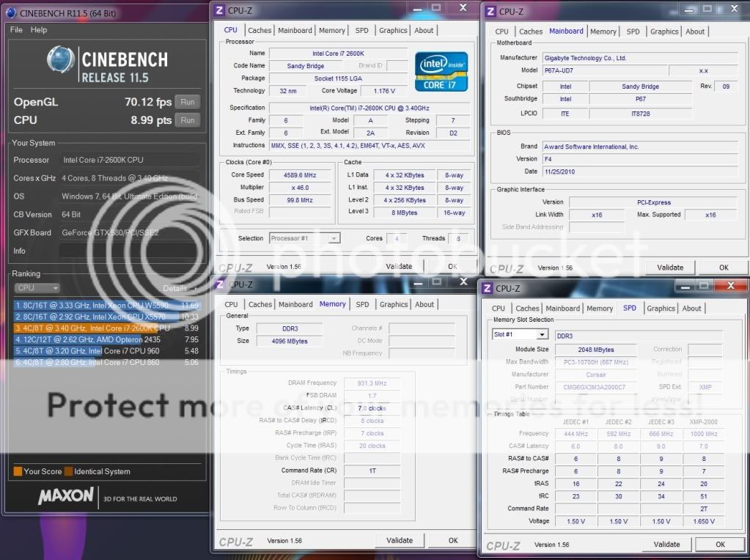Validate in the SPD CPU-Z window
The height and width of the screenshot is (560, 750).
pyautogui.click(x=666, y=544)
